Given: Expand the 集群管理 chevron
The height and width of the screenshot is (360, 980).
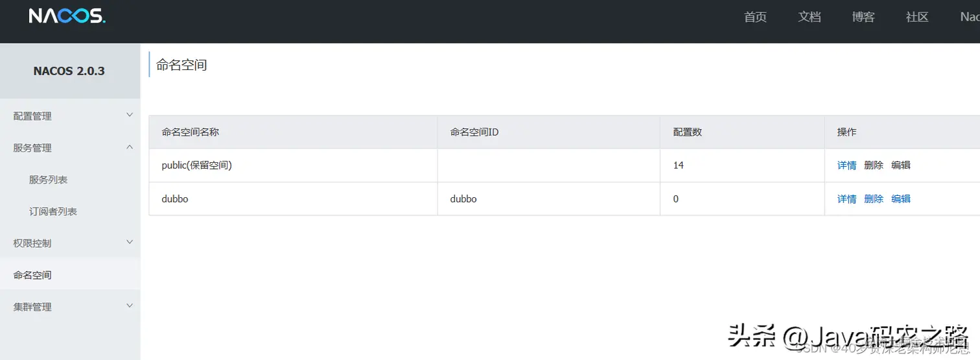Looking at the screenshot, I should pyautogui.click(x=130, y=306).
